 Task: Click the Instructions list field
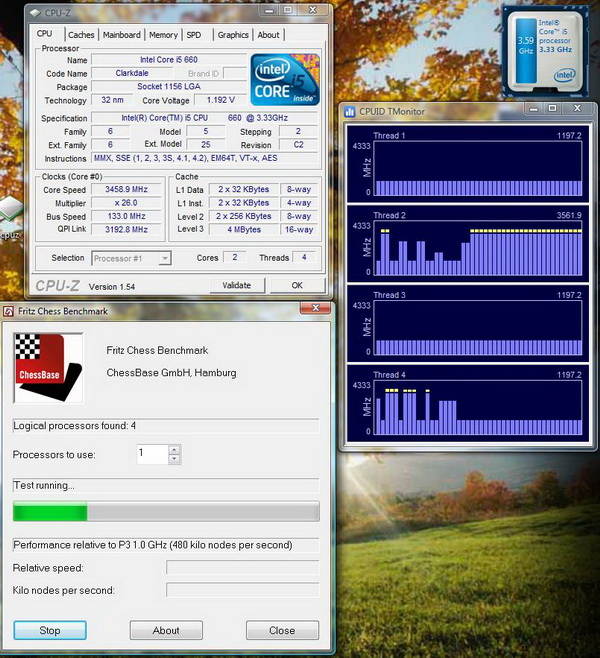(x=205, y=158)
